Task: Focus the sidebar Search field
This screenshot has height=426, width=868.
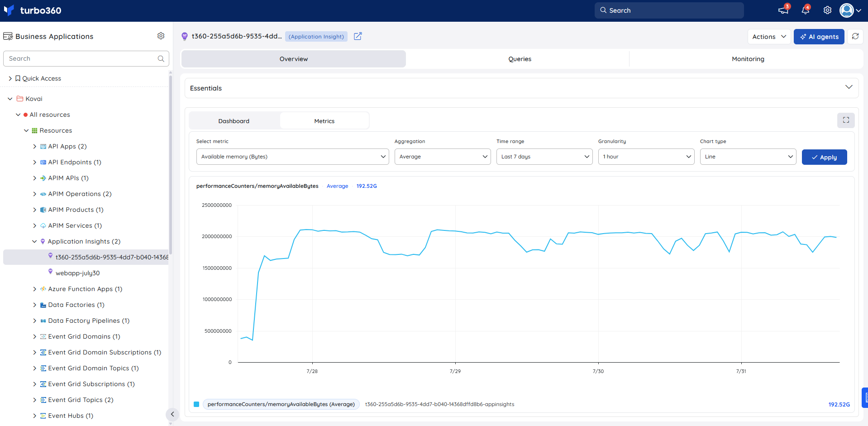Action: [x=86, y=58]
